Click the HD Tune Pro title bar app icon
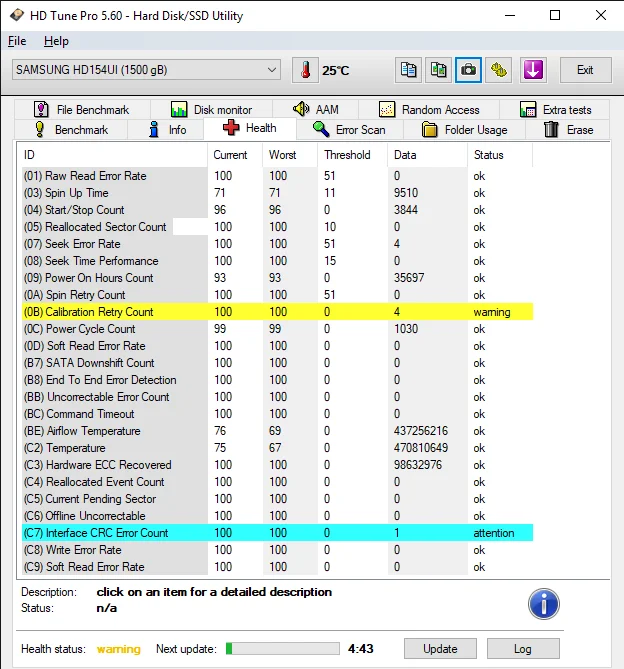The width and height of the screenshot is (624, 669). coord(17,15)
